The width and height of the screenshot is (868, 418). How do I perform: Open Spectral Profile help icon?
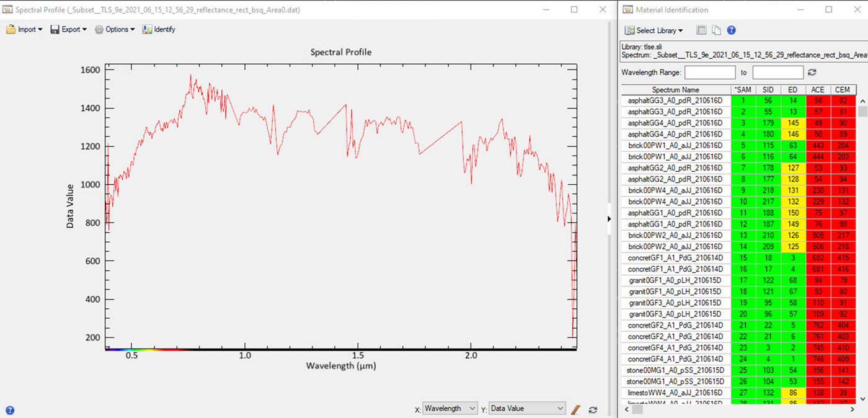click(x=10, y=410)
